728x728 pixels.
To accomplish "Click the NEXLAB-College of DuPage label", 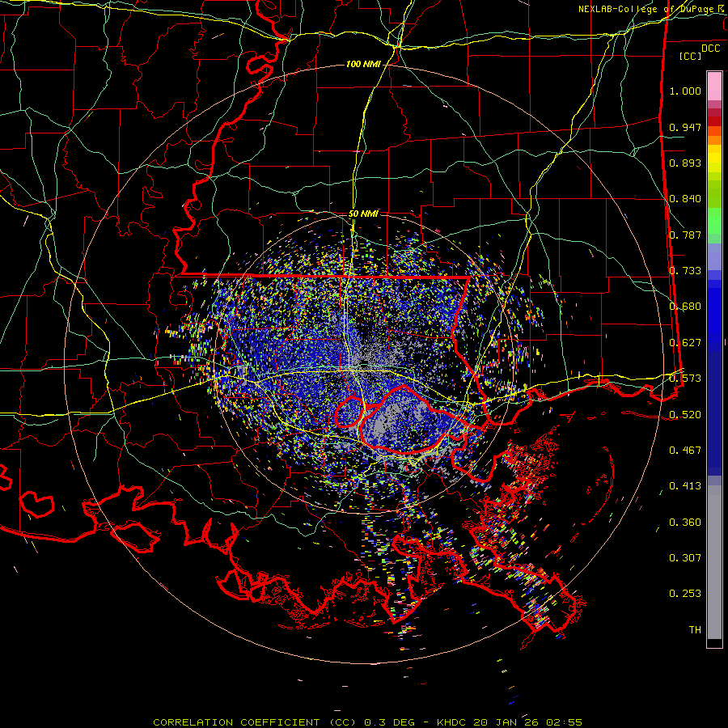I will coord(647,9).
